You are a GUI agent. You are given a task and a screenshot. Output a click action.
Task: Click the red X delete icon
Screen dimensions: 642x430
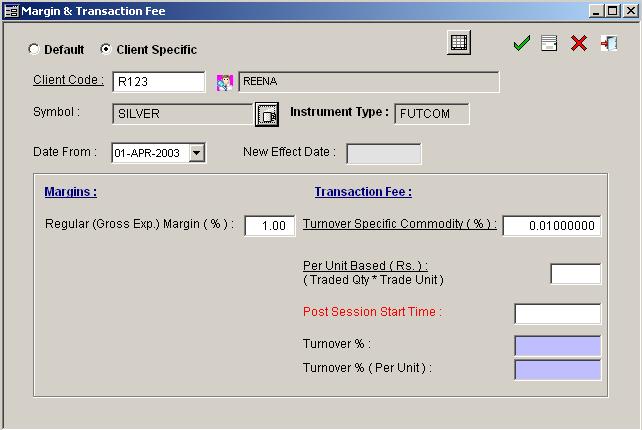[x=578, y=44]
